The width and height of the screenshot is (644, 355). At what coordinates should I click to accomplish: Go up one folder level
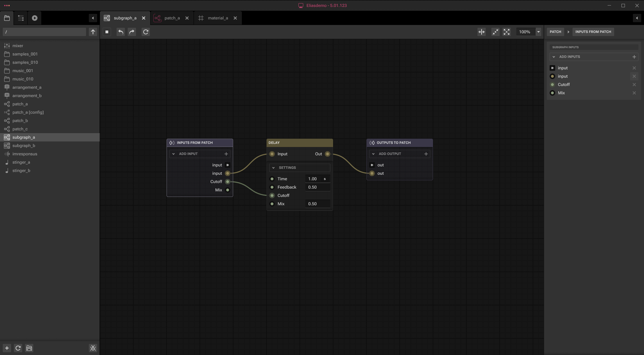[x=93, y=32]
